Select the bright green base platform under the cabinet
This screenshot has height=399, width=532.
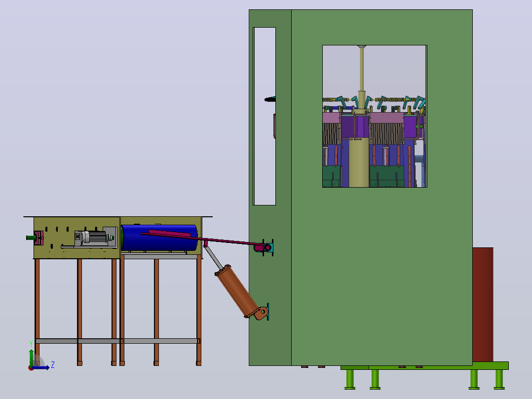pyautogui.click(x=424, y=366)
